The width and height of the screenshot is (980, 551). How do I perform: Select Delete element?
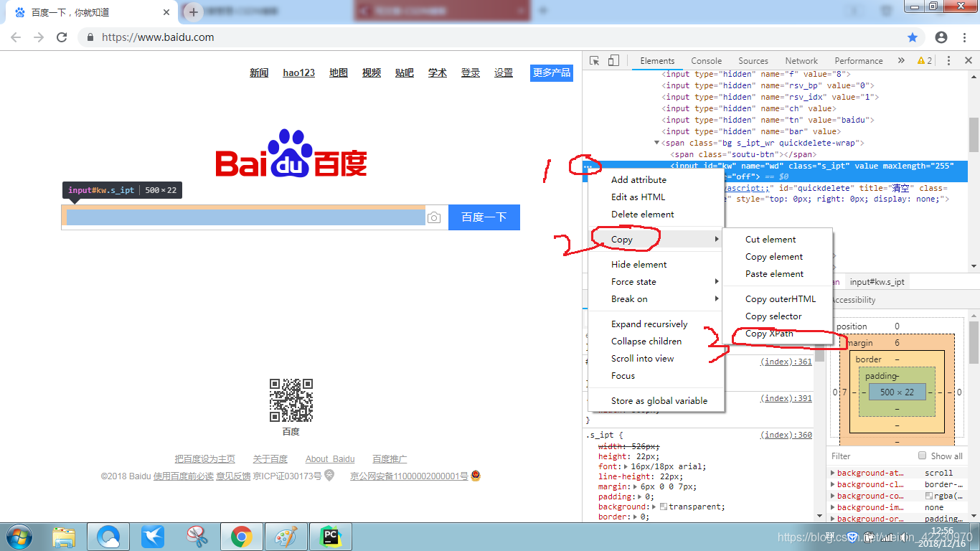coord(656,215)
